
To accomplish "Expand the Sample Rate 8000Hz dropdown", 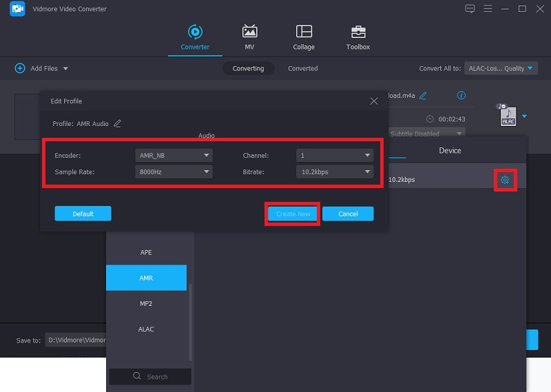I will [x=174, y=172].
